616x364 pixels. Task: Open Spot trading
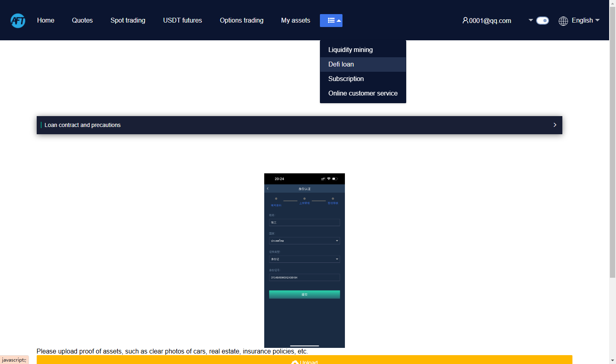click(128, 21)
